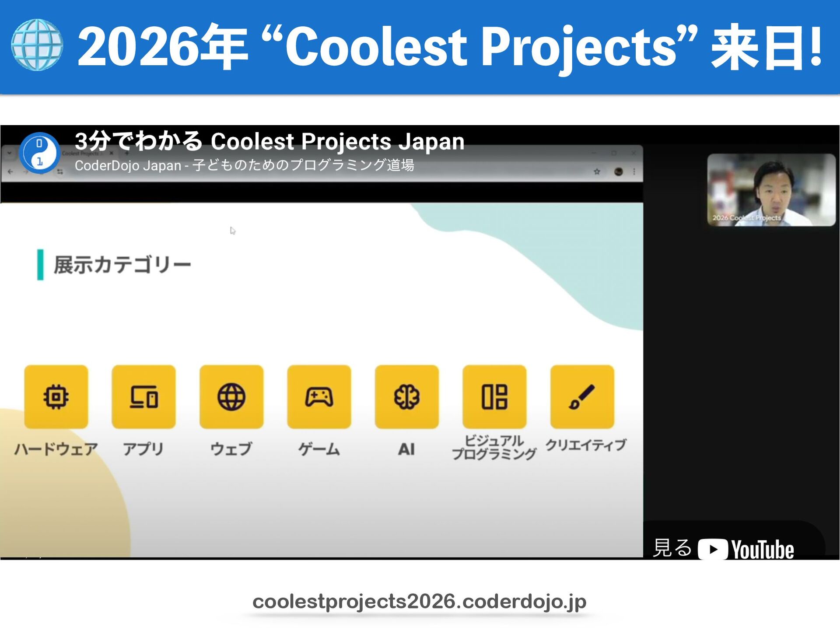
Task: Select the App category devices icon
Action: pos(143,396)
